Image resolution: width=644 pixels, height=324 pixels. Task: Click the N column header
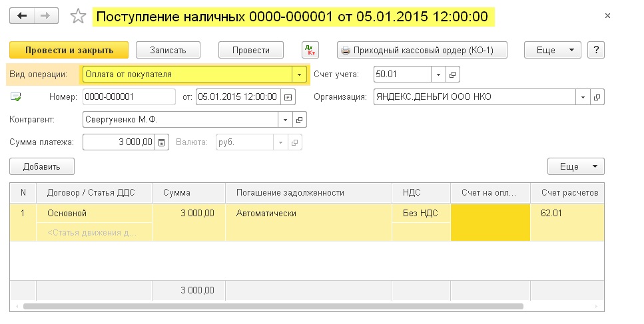click(x=23, y=193)
